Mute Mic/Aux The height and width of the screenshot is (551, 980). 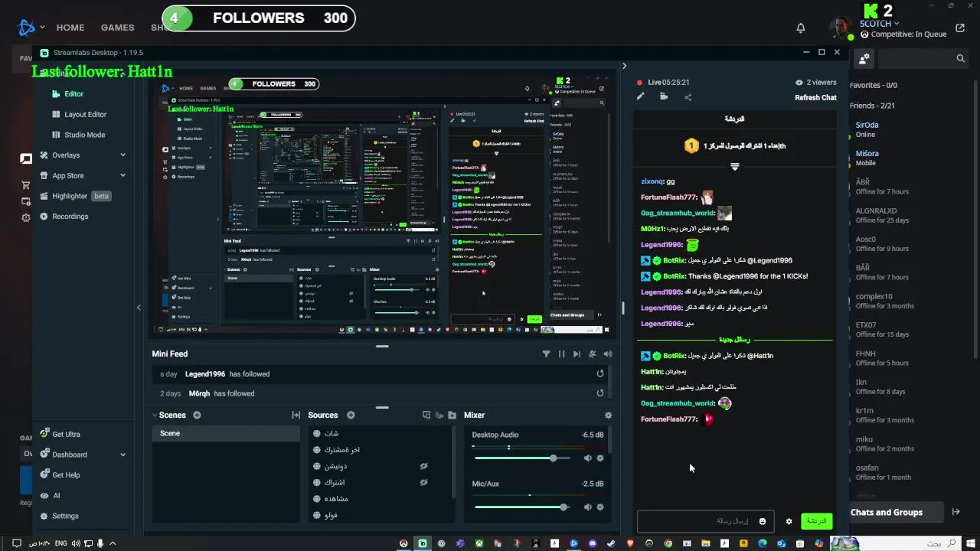click(x=588, y=507)
